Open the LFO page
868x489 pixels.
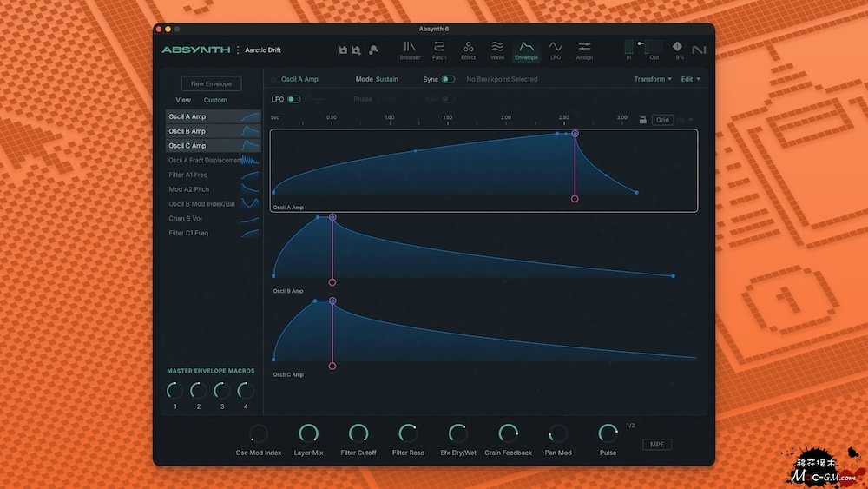(556, 50)
